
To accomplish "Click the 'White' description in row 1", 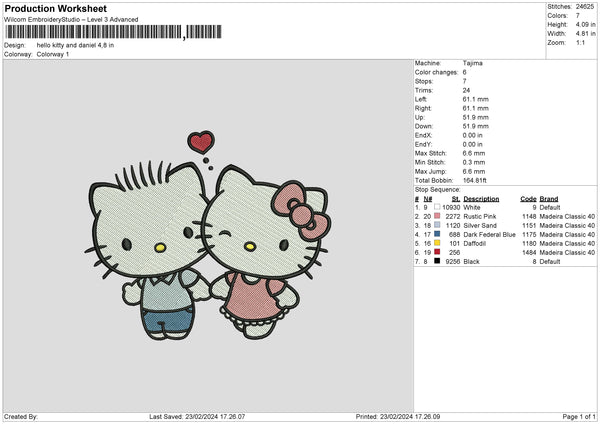I will (471, 207).
